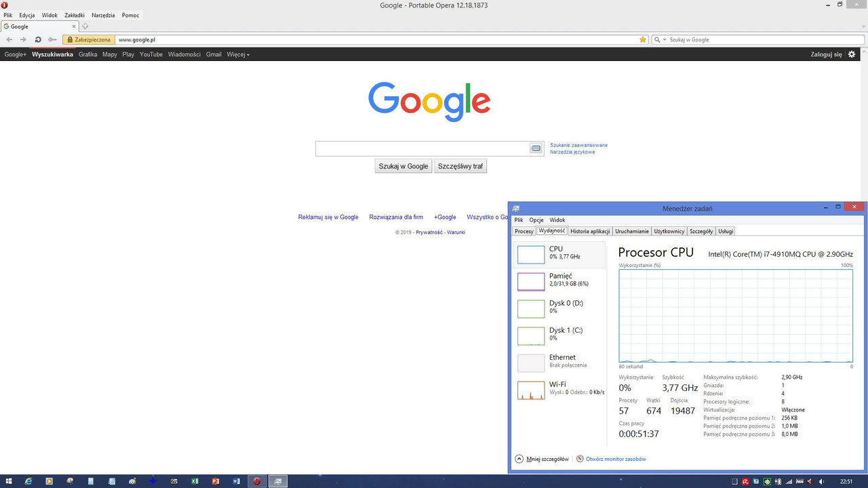
Task: Close the Google tab
Action: click(74, 26)
